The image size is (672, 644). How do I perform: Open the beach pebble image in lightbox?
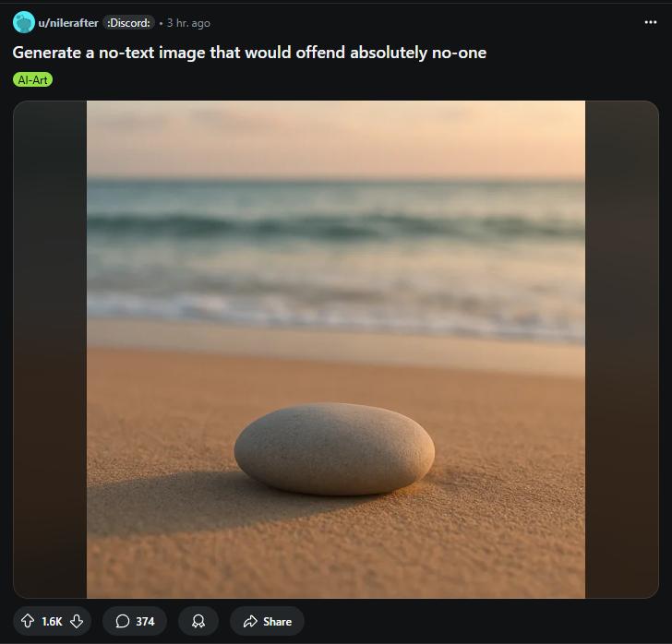(336, 349)
